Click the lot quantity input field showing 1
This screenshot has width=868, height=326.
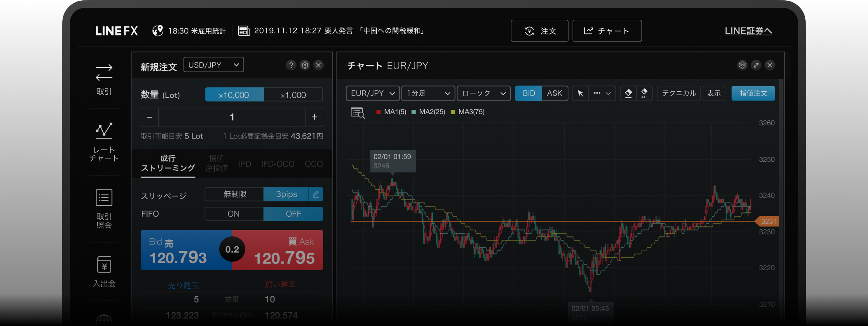click(x=232, y=117)
